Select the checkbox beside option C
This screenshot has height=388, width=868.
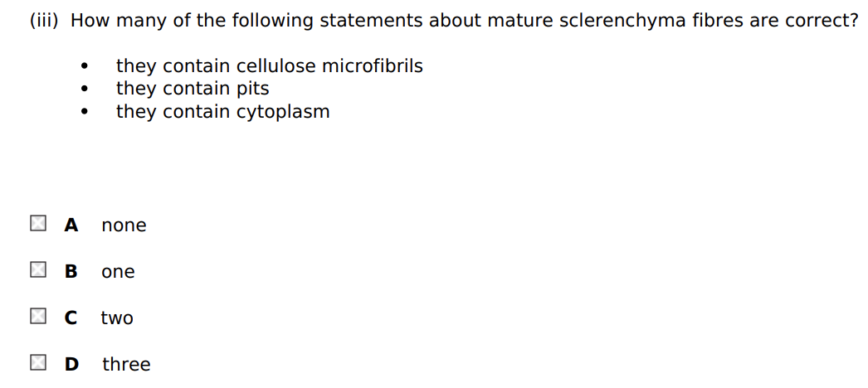[x=37, y=317]
